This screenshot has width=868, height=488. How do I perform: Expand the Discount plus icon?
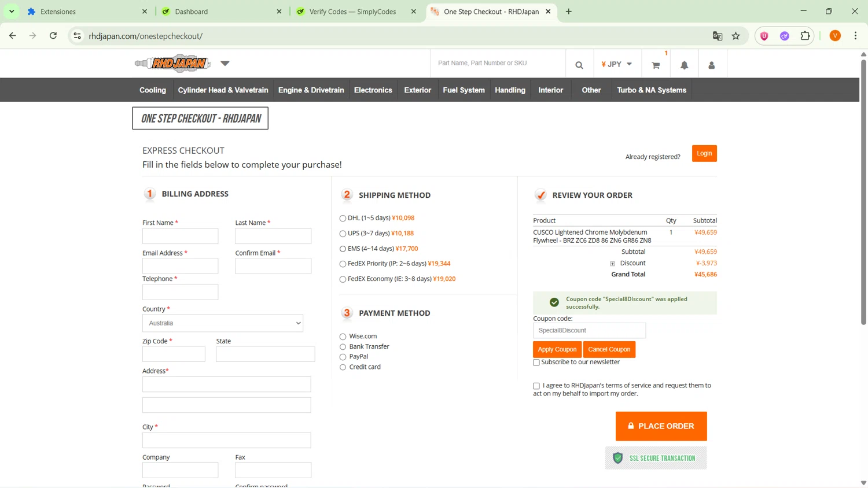pos(612,264)
